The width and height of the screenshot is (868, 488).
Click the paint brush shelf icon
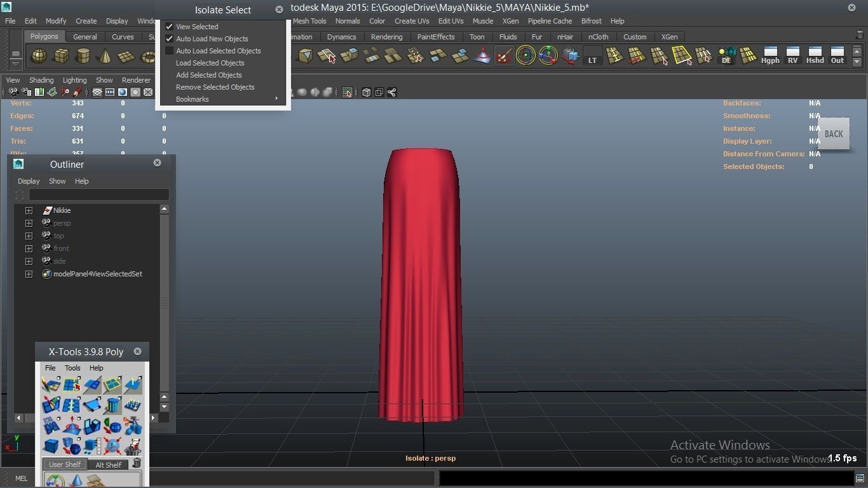(x=504, y=57)
